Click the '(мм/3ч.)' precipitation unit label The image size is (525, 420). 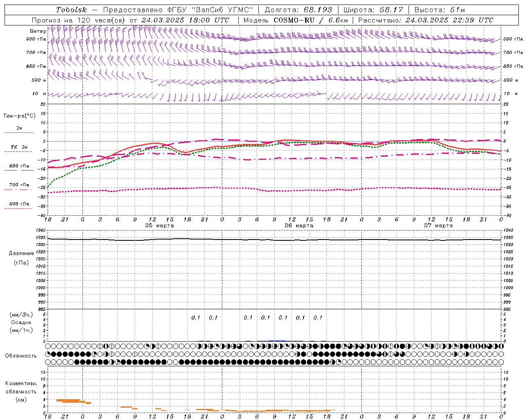pyautogui.click(x=21, y=315)
